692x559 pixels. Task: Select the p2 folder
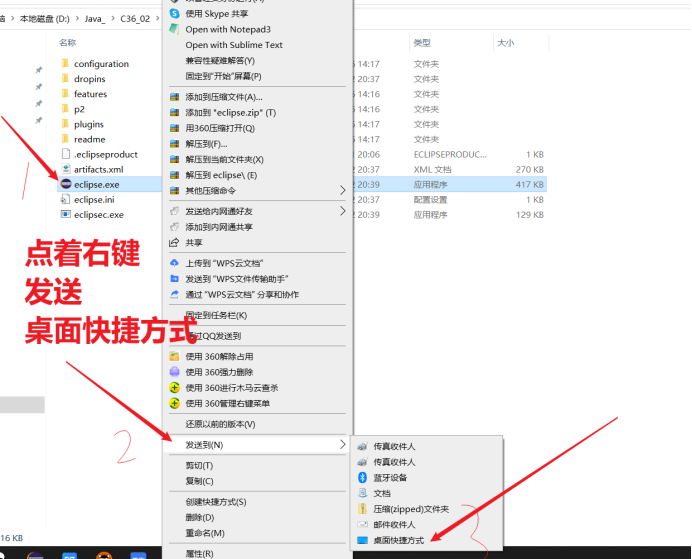point(79,109)
